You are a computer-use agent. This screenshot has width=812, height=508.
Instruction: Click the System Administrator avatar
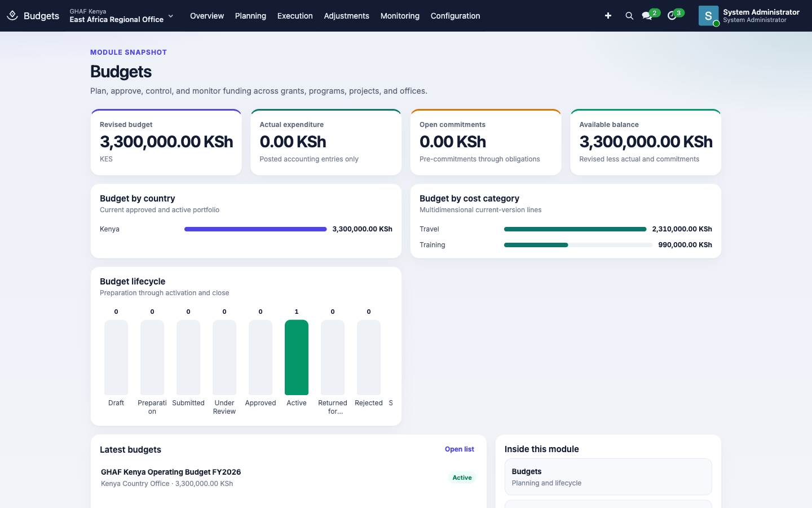(x=708, y=16)
